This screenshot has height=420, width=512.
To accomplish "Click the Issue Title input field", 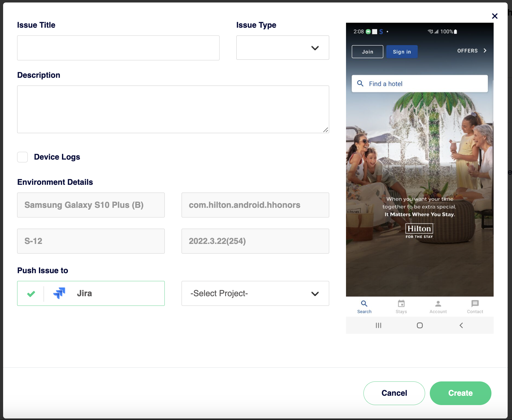I will point(118,48).
